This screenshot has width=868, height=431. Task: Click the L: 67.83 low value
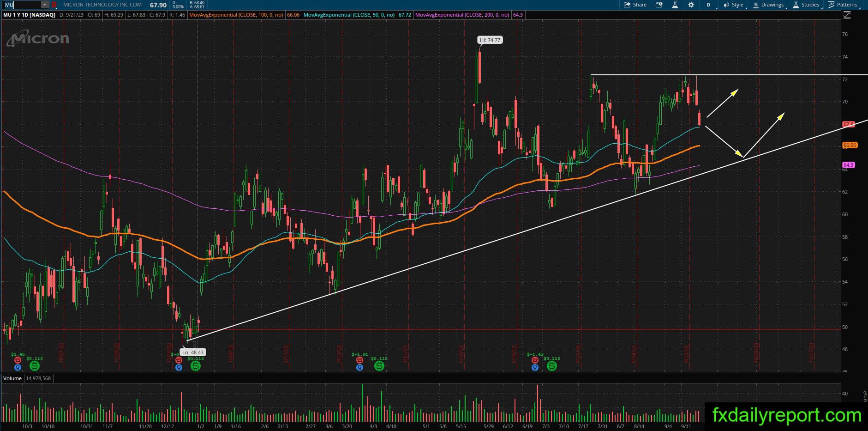pos(136,15)
